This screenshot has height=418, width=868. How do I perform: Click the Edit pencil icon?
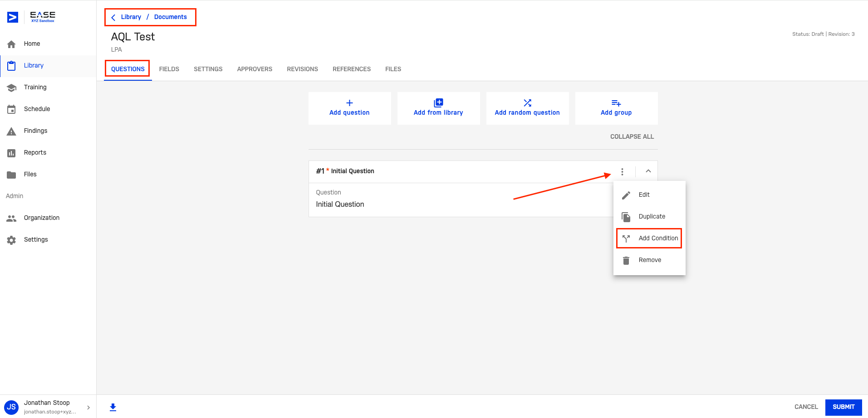626,195
